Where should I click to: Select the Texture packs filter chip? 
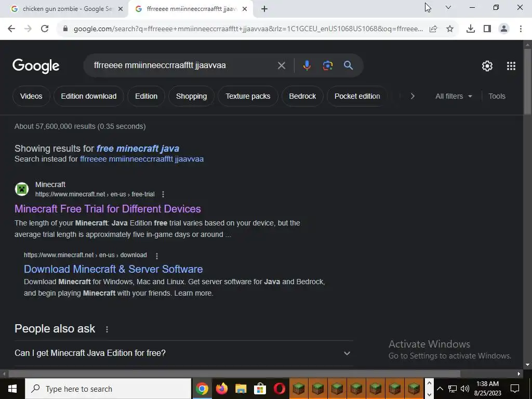pos(248,96)
